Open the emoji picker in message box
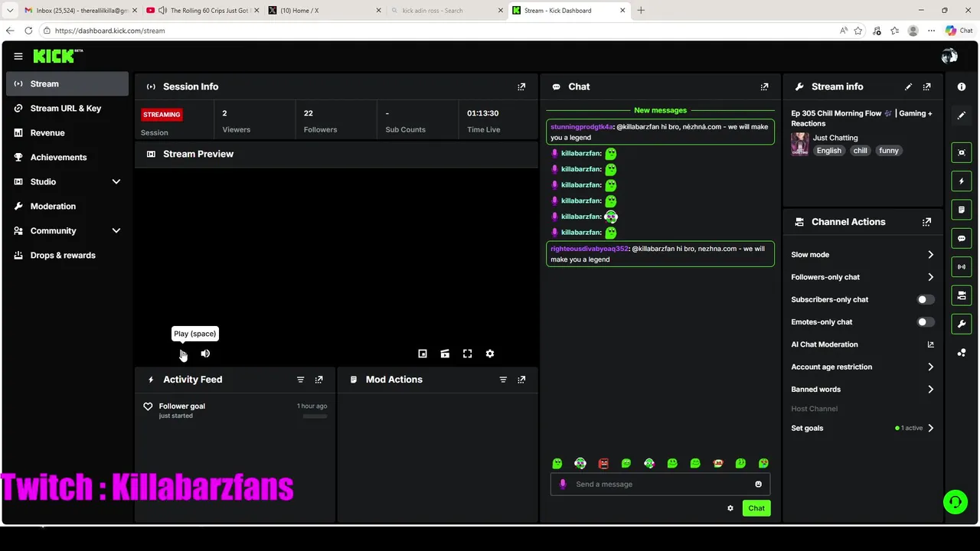This screenshot has height=551, width=980. point(759,484)
